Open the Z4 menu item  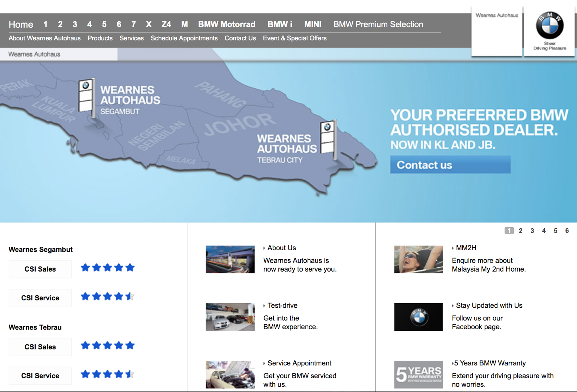coord(166,24)
